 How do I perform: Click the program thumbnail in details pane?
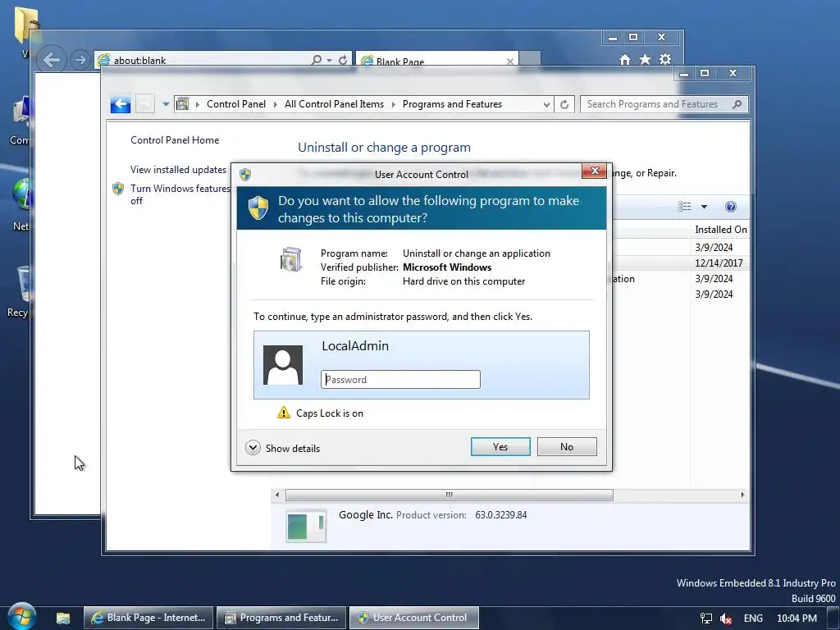[x=306, y=526]
